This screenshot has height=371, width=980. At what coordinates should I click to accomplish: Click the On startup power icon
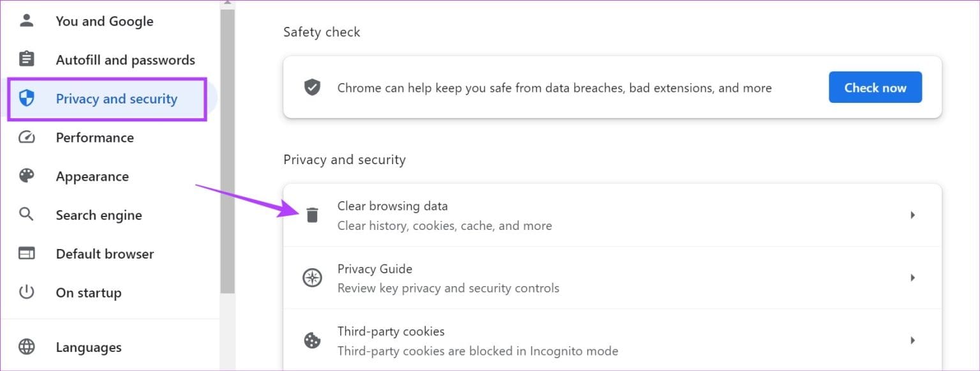pyautogui.click(x=26, y=292)
